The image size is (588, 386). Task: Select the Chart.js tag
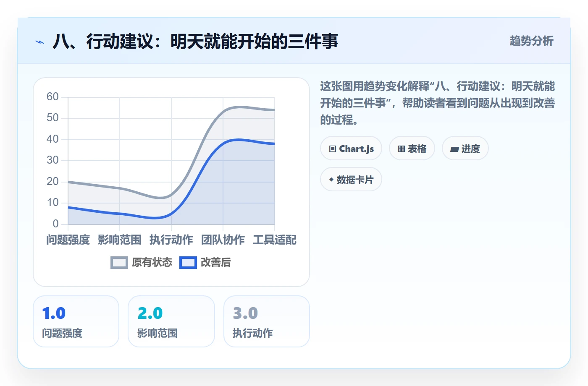351,149
